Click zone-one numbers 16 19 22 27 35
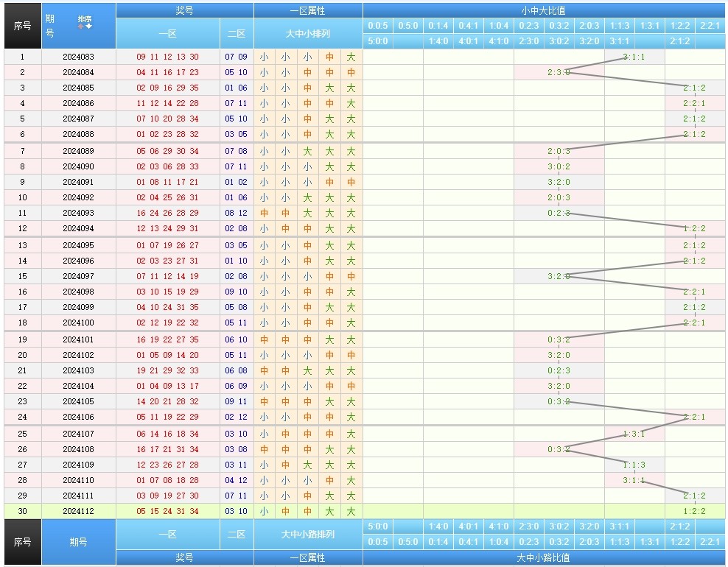Viewport: 728px width, 567px height. tap(167, 339)
